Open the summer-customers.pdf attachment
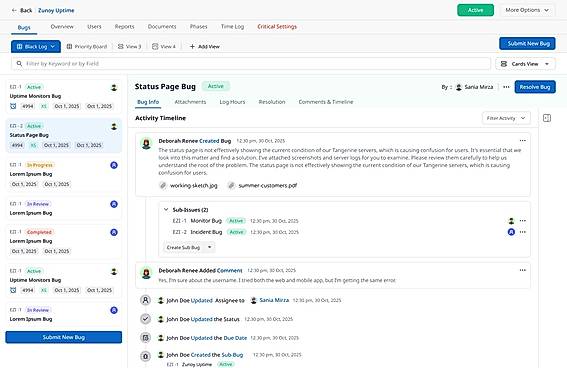 (268, 185)
